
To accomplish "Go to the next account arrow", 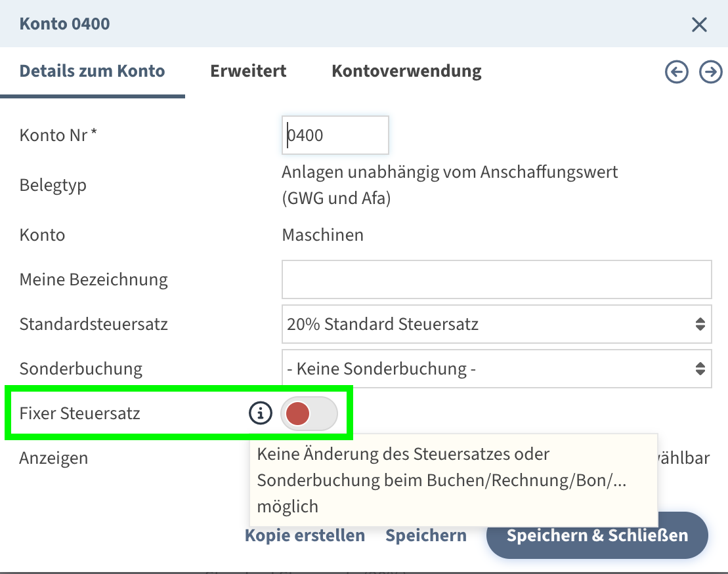I will [710, 72].
